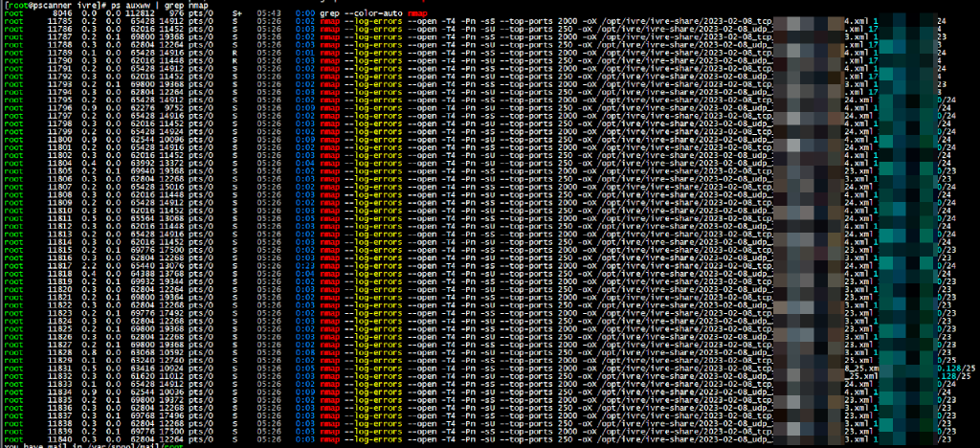Click the red nmap text in PID 11785 row
The image size is (980, 448).
(x=330, y=20)
